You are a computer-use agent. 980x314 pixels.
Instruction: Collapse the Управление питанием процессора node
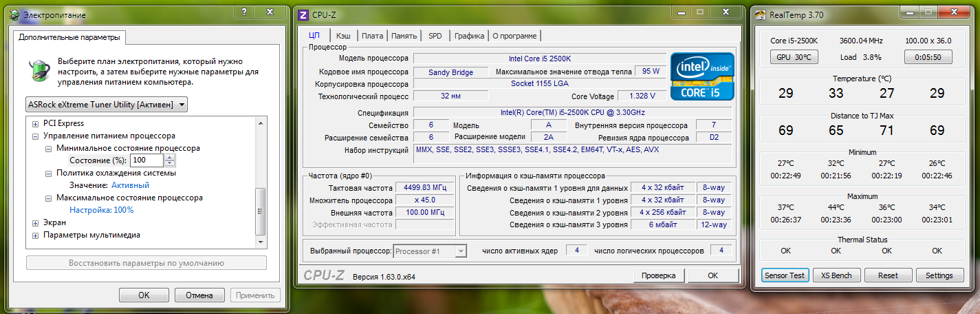36,136
